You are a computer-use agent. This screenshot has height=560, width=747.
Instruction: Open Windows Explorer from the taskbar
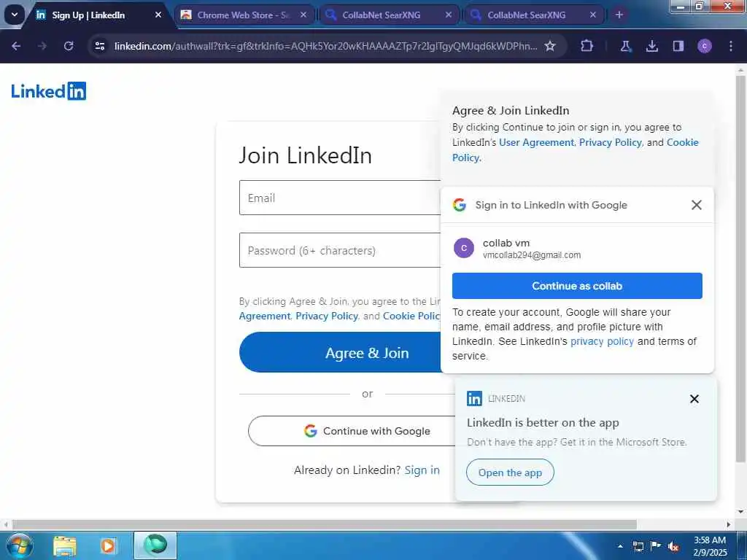click(x=65, y=545)
